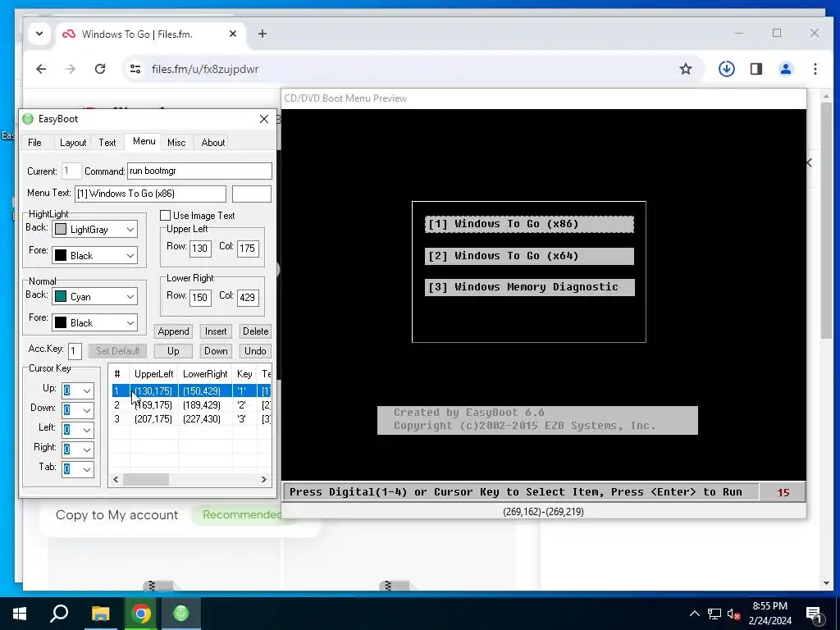Open Chrome three-dot menu

(x=815, y=69)
